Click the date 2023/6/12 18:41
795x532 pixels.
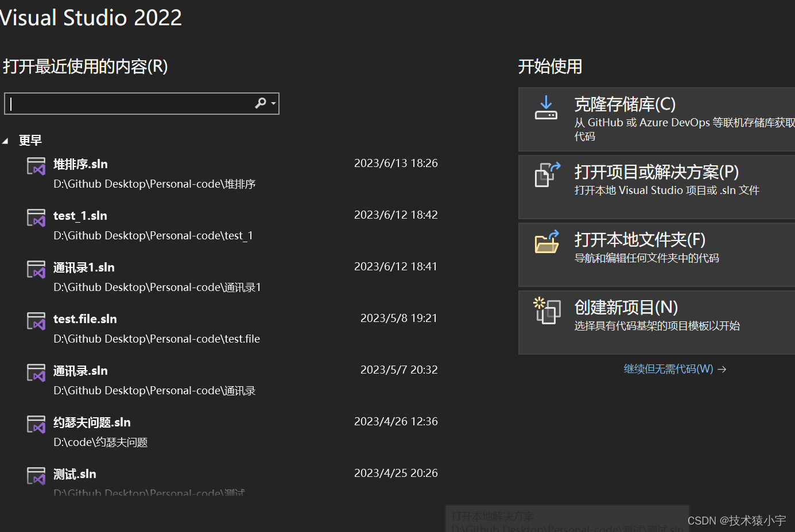click(396, 267)
